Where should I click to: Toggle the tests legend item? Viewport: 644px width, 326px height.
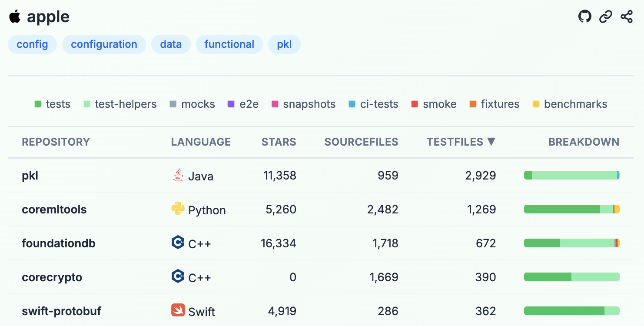52,104
